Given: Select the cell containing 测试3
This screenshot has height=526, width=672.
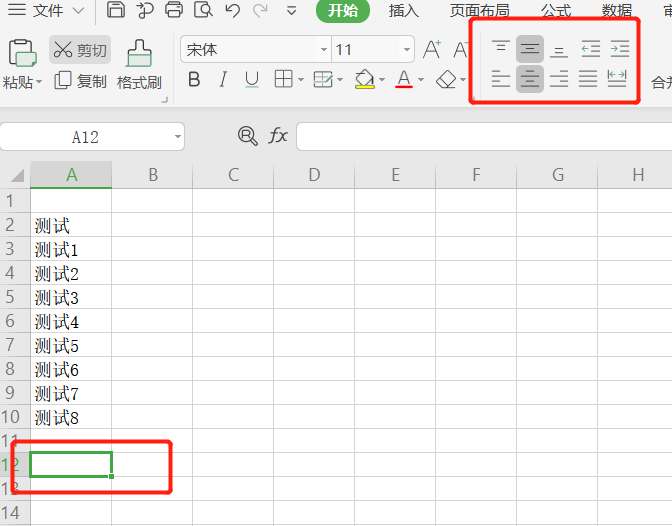Looking at the screenshot, I should [71, 297].
